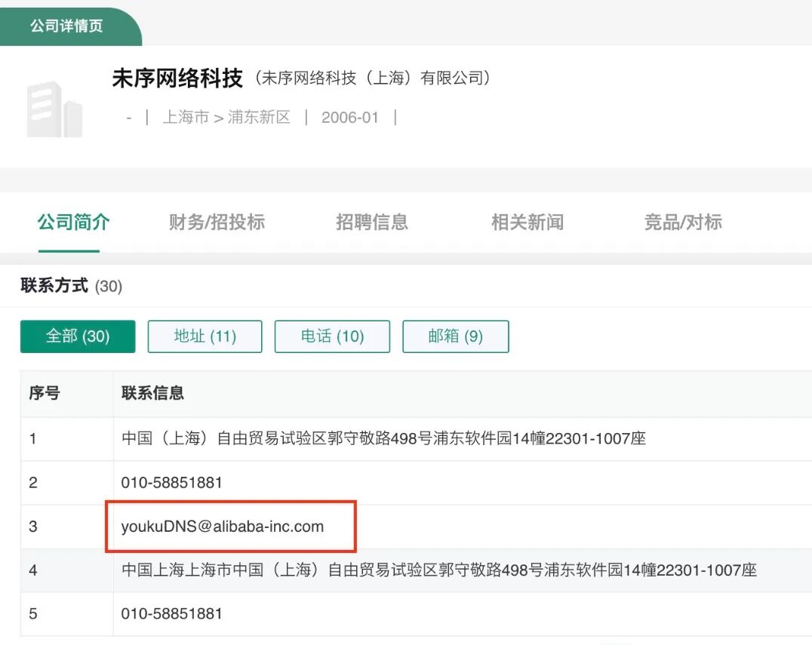
Task: Switch to the 公司简介 tab
Action: pos(73,222)
